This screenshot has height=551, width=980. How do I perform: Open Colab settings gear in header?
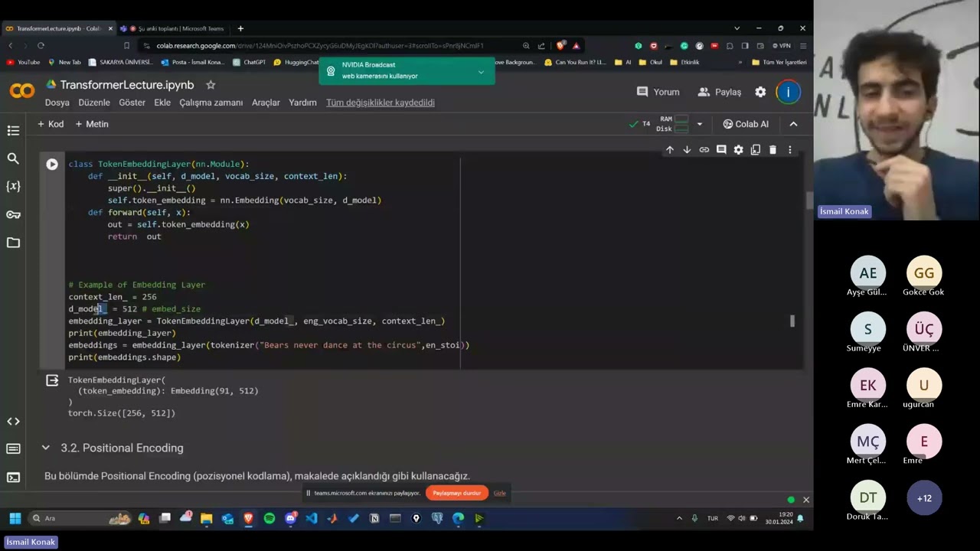tap(760, 92)
